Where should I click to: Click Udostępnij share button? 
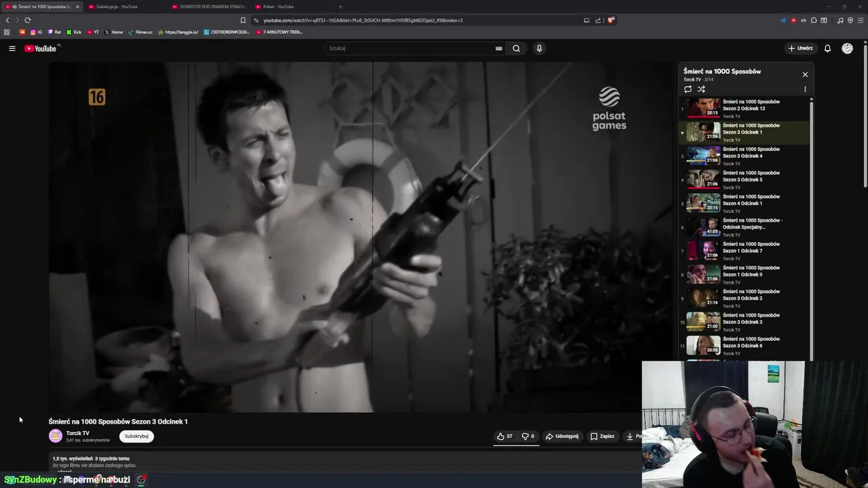[562, 436]
